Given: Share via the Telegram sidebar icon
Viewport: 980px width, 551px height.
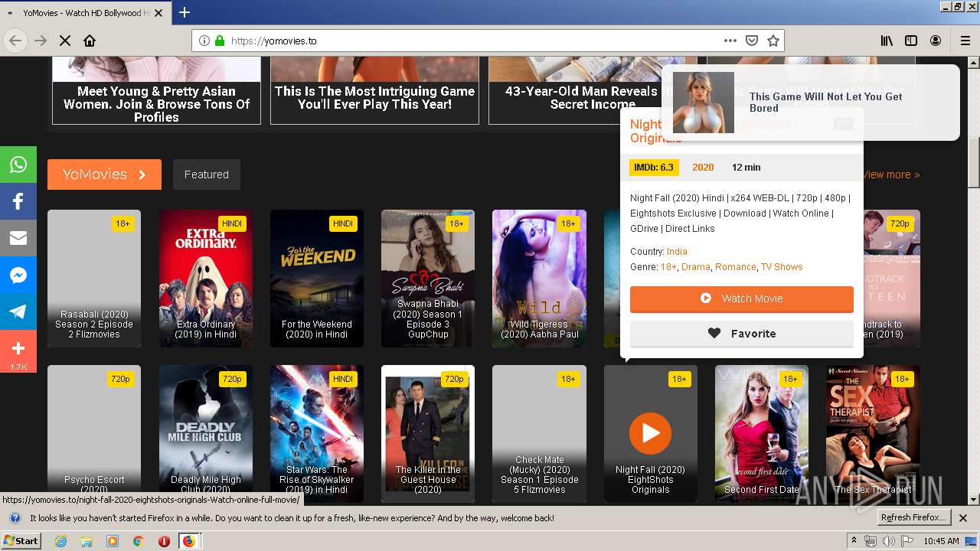Looking at the screenshot, I should pyautogui.click(x=18, y=311).
